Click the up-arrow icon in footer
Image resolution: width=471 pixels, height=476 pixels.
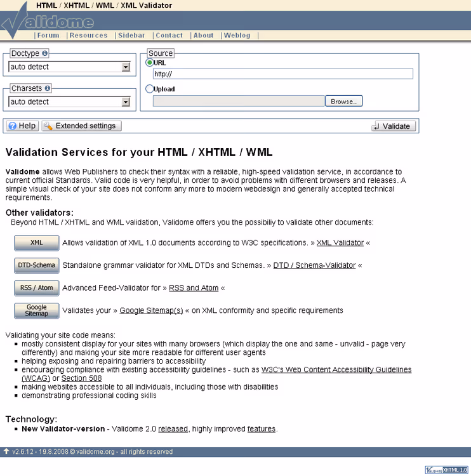pos(6,451)
